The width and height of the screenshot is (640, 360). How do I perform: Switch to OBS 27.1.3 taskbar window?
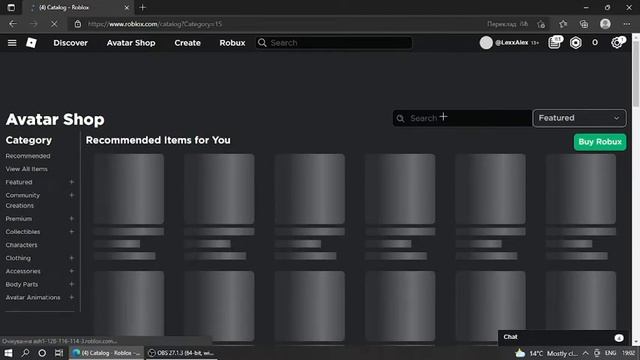click(181, 353)
